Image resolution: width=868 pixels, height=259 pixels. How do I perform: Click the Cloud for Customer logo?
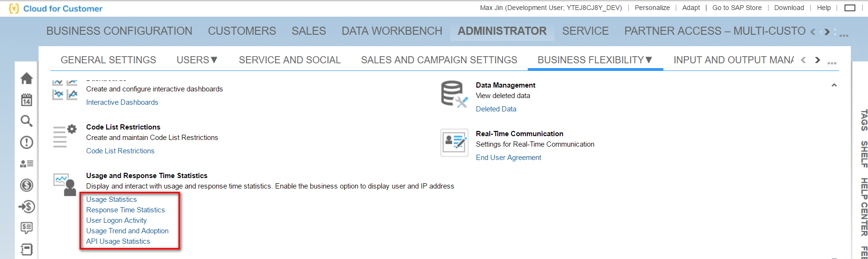coord(56,9)
